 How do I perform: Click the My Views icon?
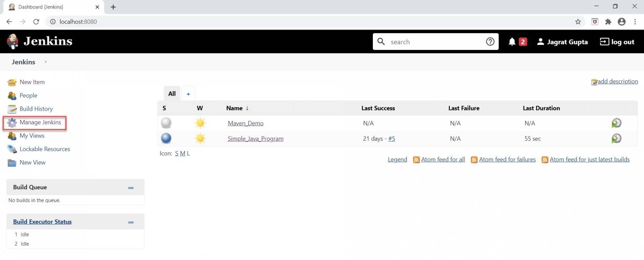pyautogui.click(x=12, y=136)
